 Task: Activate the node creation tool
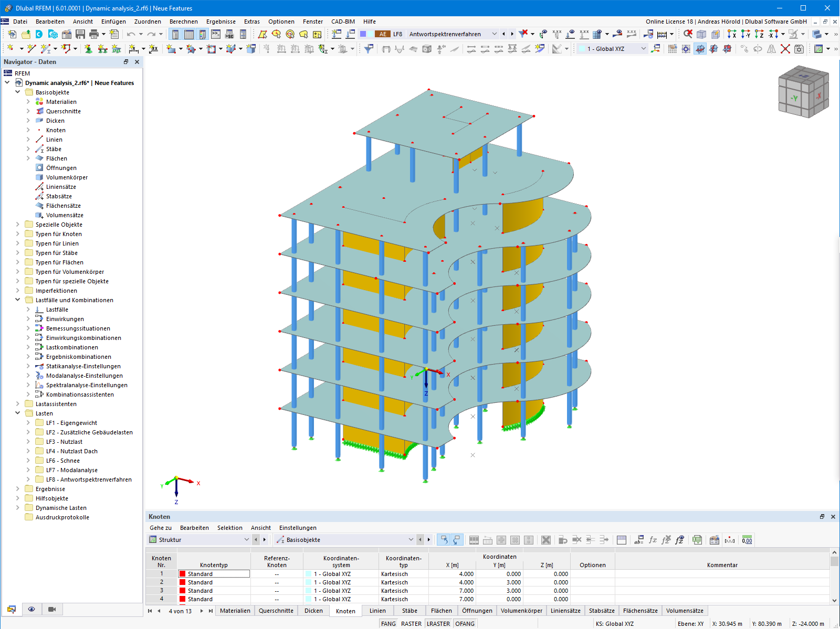[x=11, y=48]
